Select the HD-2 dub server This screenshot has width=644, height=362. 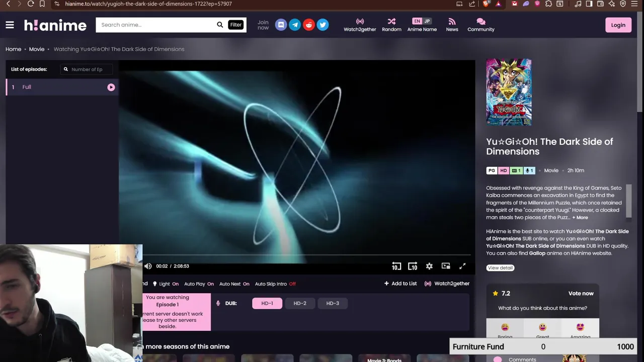[300, 303]
